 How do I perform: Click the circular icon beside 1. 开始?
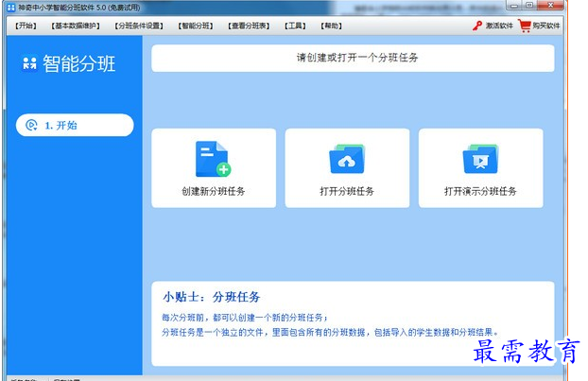tap(31, 125)
